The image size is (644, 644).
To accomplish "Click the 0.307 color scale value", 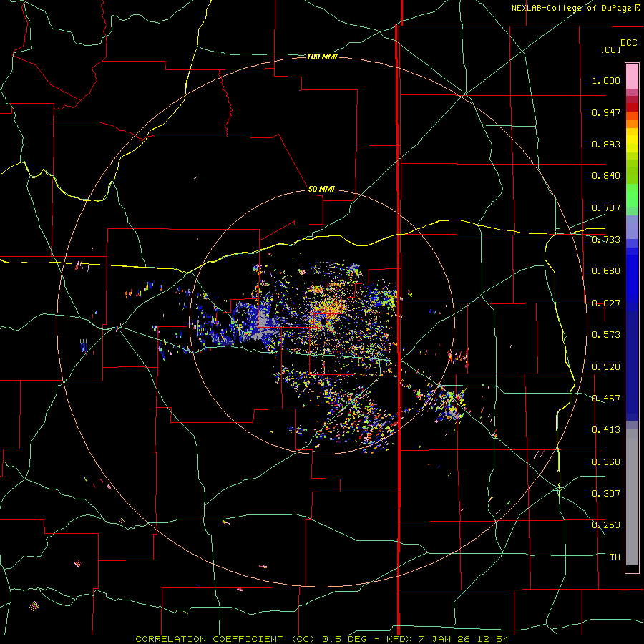I will [606, 494].
